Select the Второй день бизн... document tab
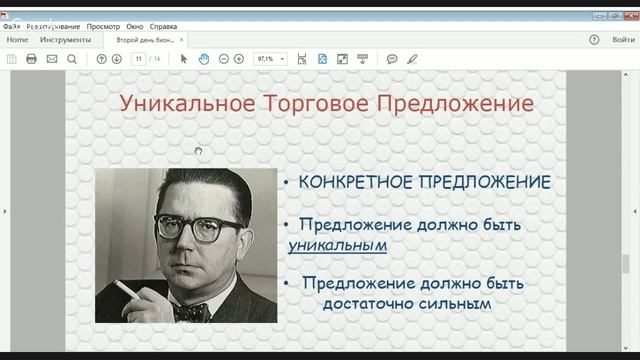The height and width of the screenshot is (360, 640). 145,40
